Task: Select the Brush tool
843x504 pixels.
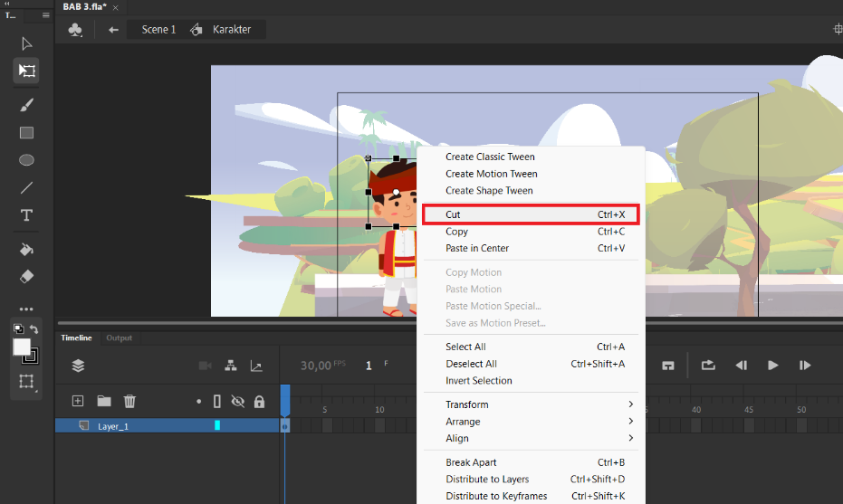Action: point(26,105)
